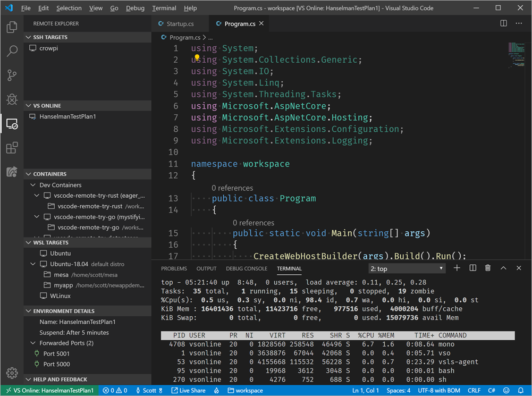The height and width of the screenshot is (396, 532).
Task: Select the HanselmanTestPlan1 environment
Action: point(88,116)
